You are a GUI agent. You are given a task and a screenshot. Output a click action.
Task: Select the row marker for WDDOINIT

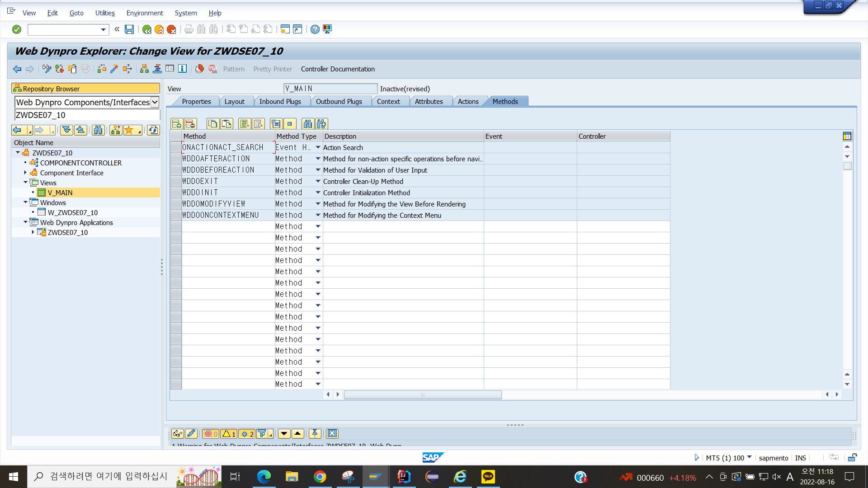[x=176, y=192]
